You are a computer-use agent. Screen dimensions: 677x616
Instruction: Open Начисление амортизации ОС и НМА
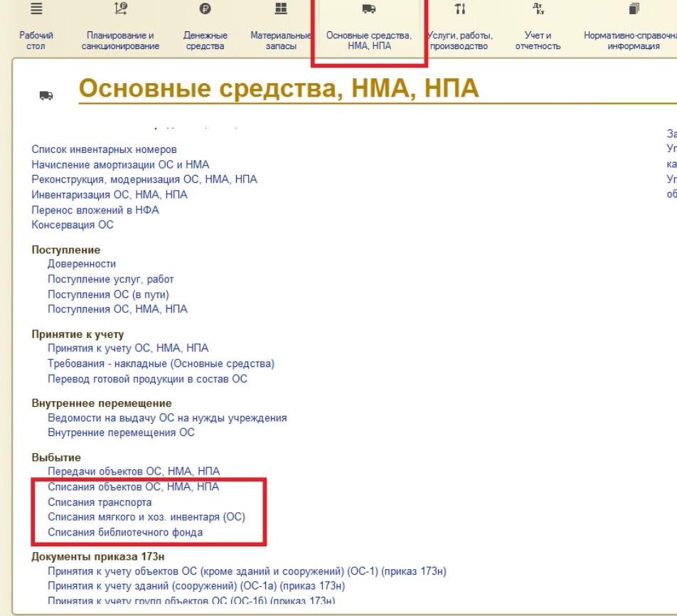tap(120, 164)
